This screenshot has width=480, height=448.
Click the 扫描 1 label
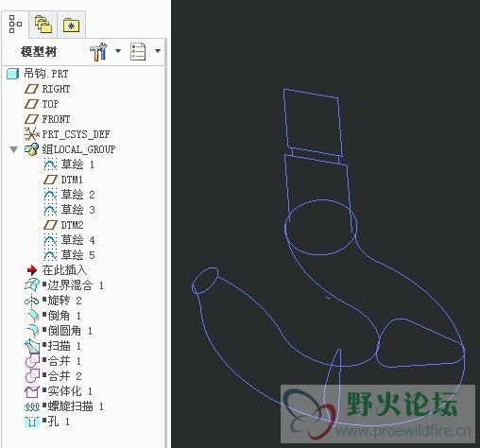64,346
